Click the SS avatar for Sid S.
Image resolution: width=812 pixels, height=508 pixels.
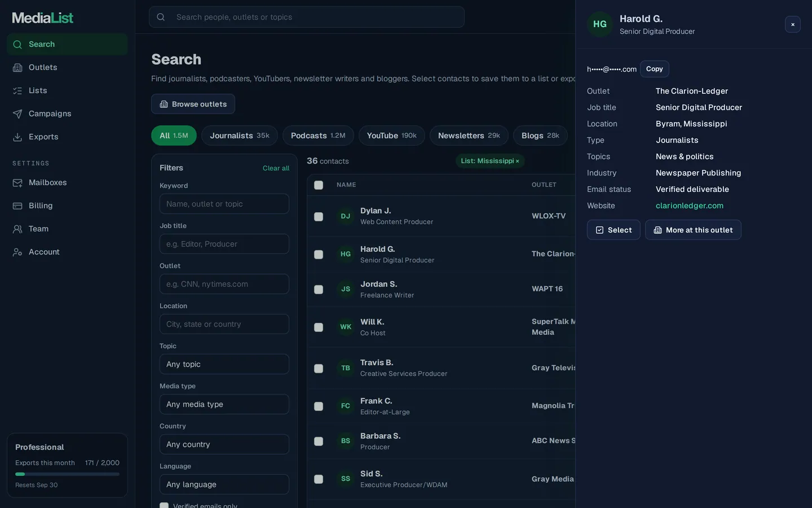[x=346, y=479]
